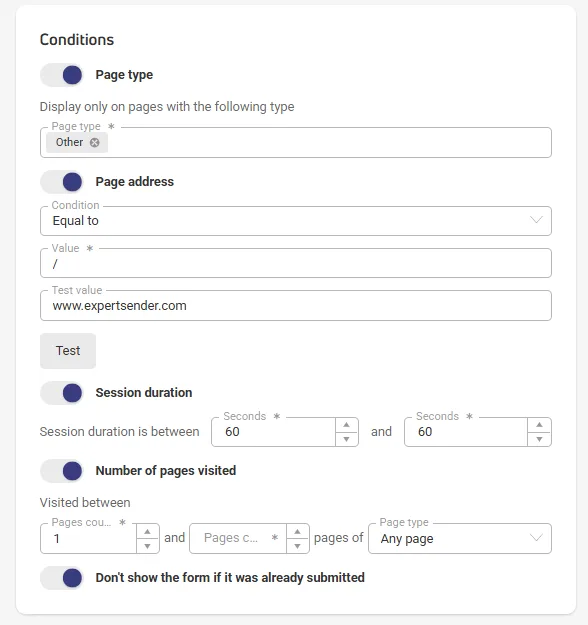This screenshot has width=588, height=625.
Task: Click the Test button
Action: click(x=68, y=351)
